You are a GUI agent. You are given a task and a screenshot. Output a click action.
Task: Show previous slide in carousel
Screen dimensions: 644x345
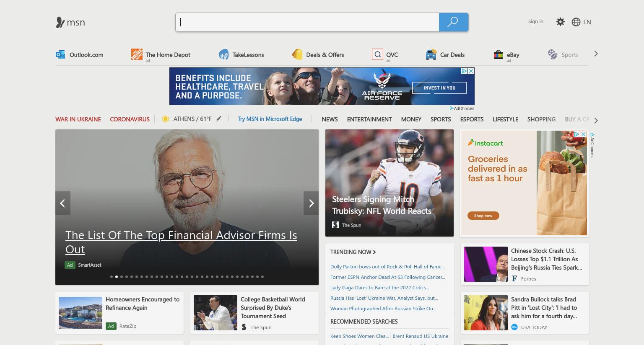[x=62, y=203]
